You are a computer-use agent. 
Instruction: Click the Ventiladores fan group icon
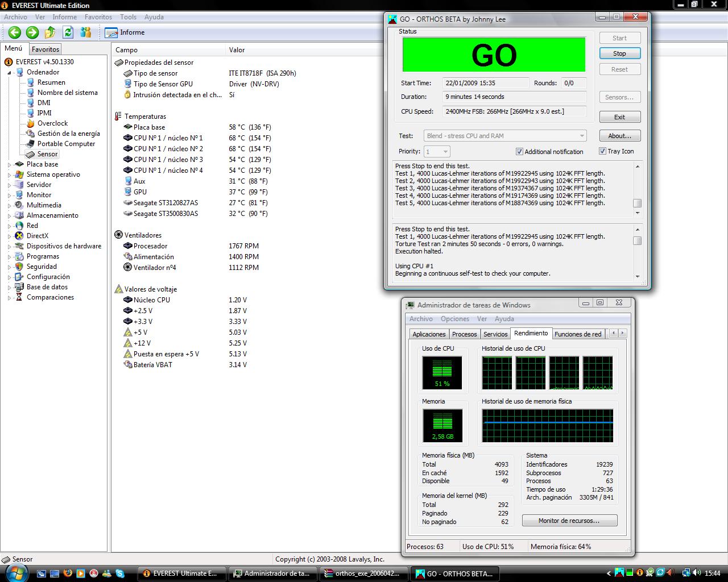(x=118, y=235)
